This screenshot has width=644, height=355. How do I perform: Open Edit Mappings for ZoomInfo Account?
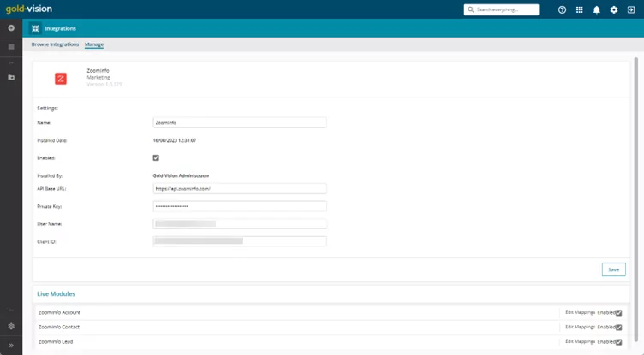pyautogui.click(x=580, y=312)
